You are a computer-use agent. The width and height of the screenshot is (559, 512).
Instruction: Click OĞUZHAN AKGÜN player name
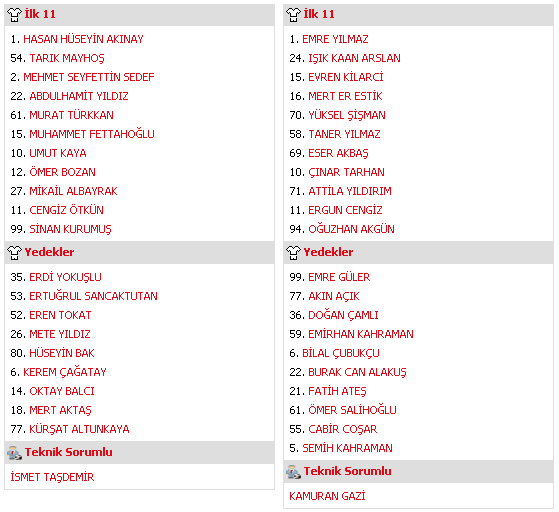point(351,229)
